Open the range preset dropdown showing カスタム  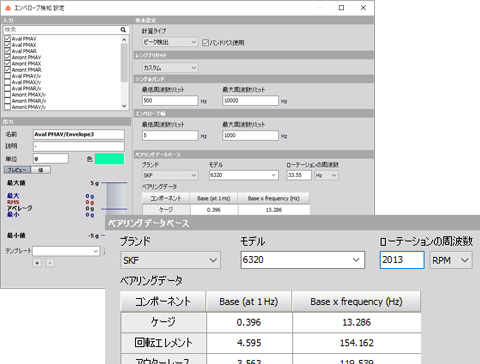[x=170, y=68]
